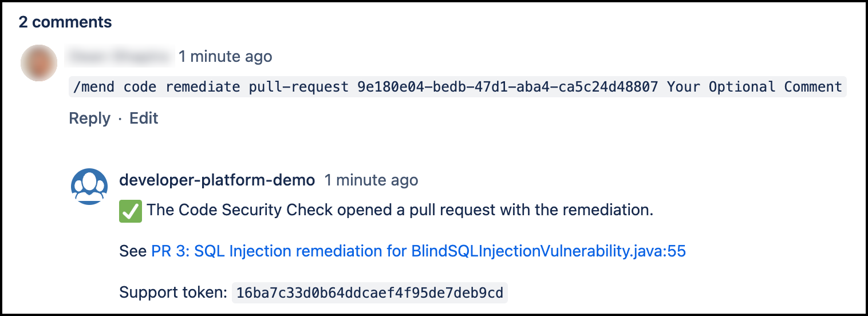Click the developer-platform-demo author name

pyautogui.click(x=217, y=180)
